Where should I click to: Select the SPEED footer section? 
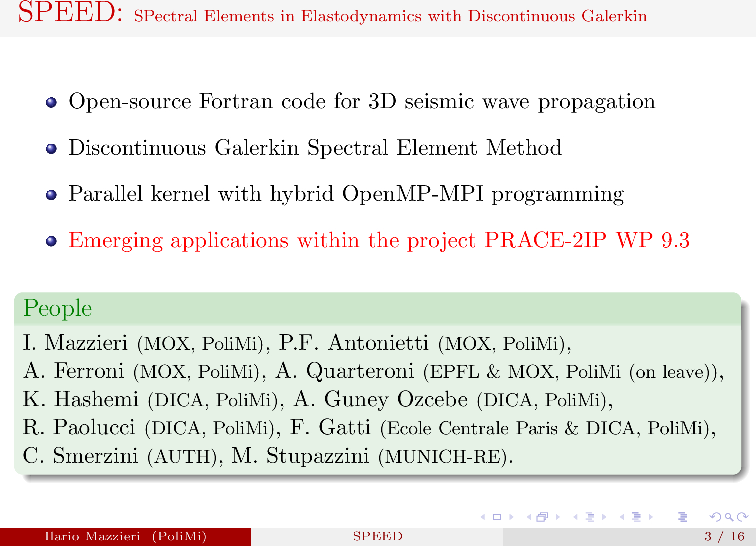coord(377,536)
